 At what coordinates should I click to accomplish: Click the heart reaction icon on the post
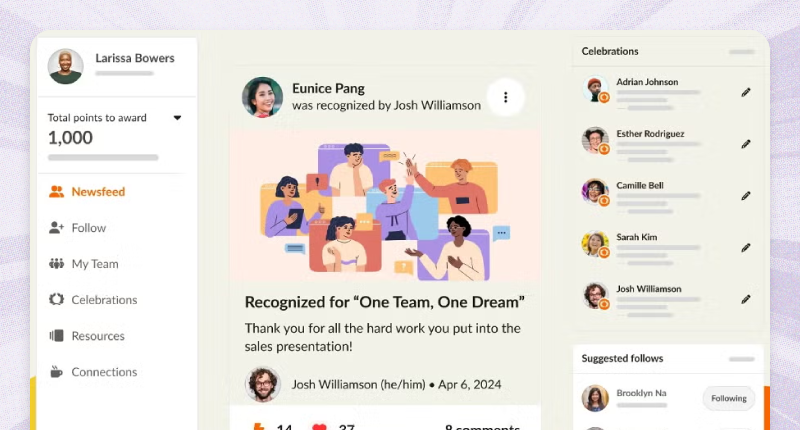click(319, 426)
